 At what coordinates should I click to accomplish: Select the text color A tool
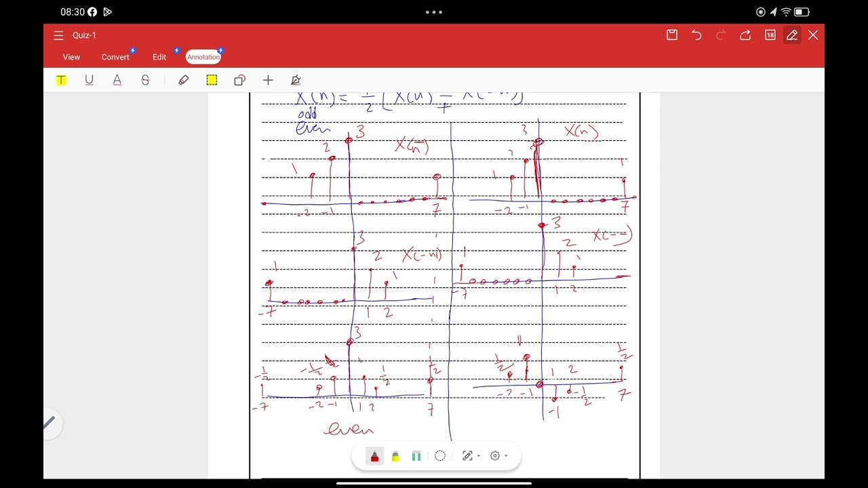point(117,80)
